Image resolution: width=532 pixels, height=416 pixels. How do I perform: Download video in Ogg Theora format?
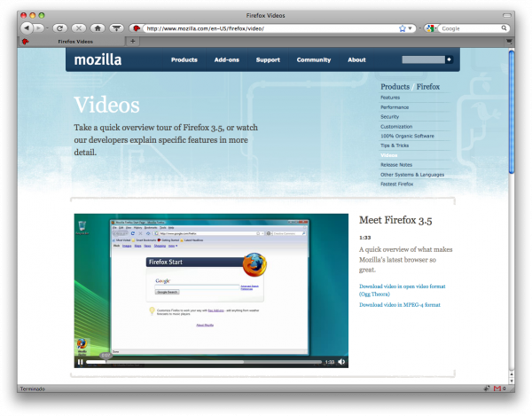[x=402, y=290]
